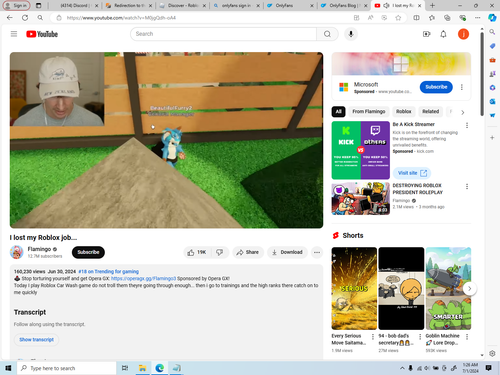
Task: Open the YouTube hamburger guide menu
Action: pos(14,34)
